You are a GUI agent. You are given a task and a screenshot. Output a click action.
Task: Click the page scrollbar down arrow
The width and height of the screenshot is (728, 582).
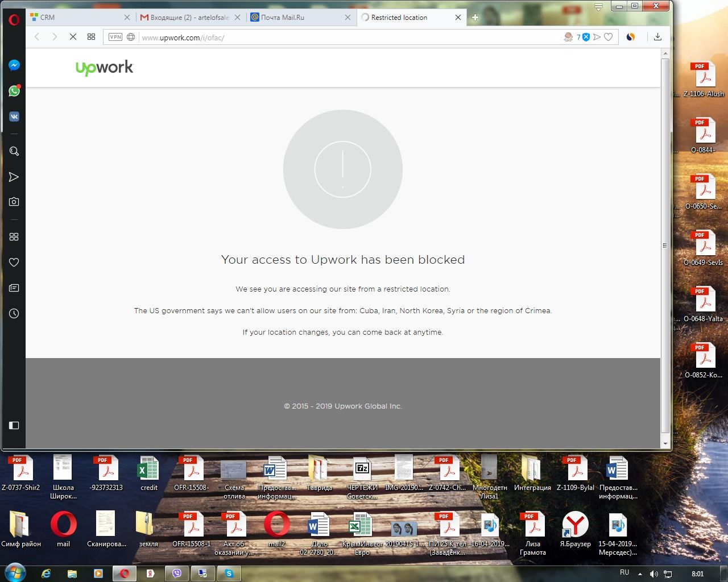665,444
